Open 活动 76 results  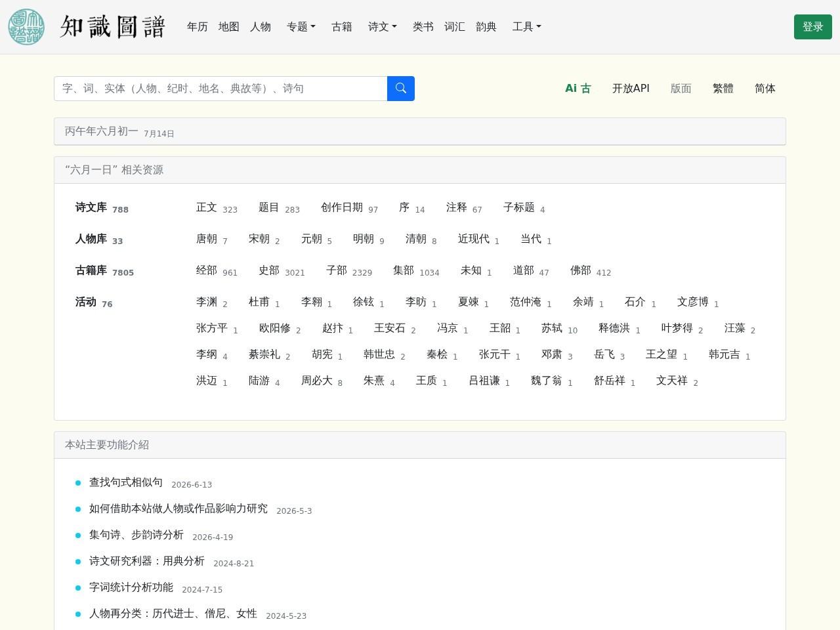coord(94,302)
